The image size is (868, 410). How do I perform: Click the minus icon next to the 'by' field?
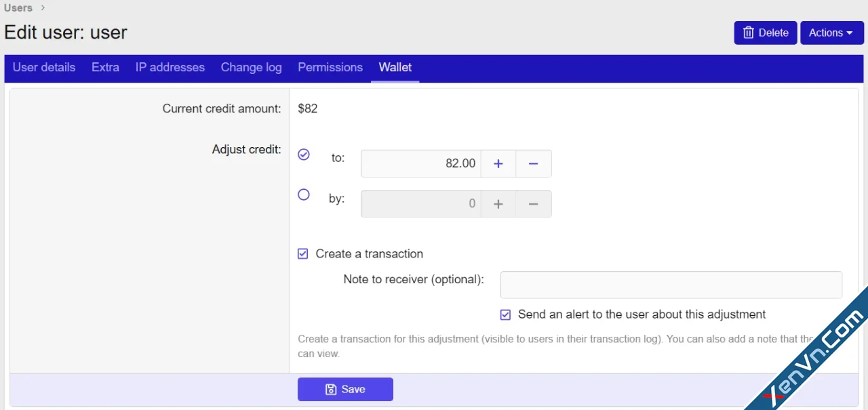click(534, 203)
